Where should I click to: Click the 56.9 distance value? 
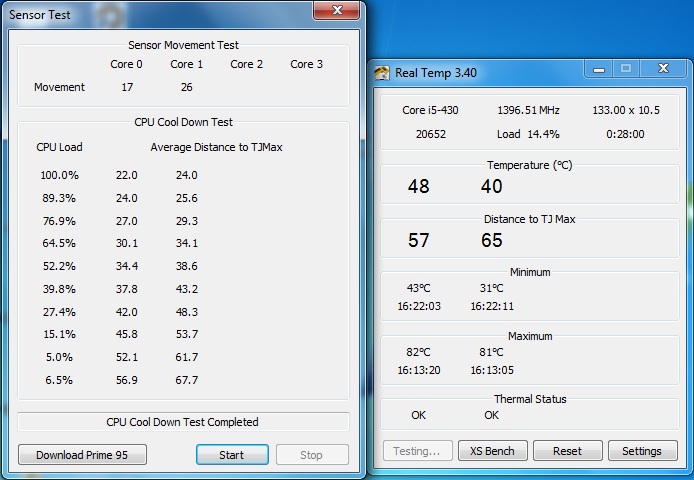[127, 380]
